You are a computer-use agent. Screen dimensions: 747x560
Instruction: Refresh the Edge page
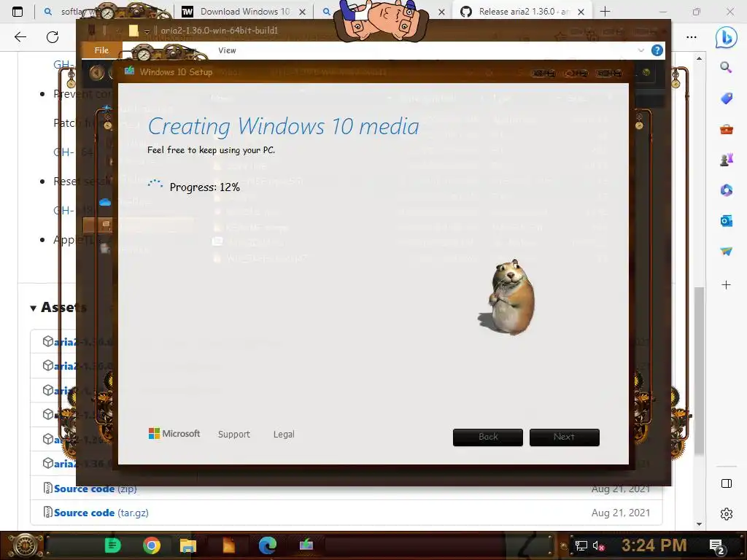[x=53, y=36]
